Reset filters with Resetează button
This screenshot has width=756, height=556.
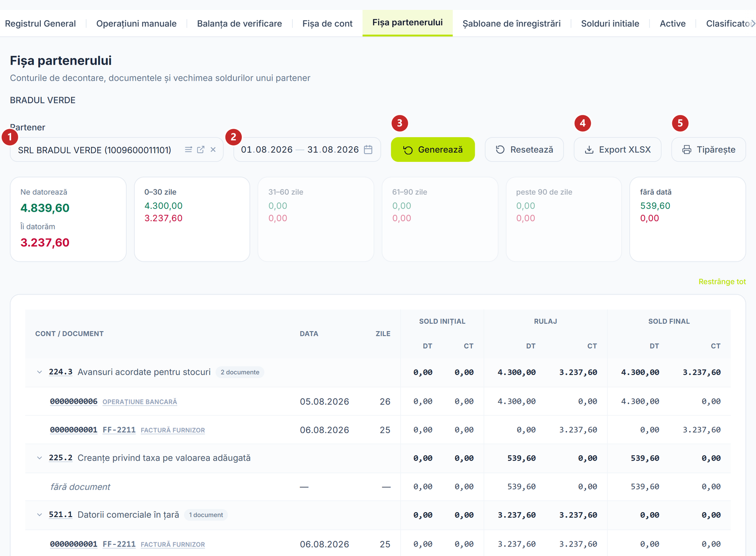(x=524, y=150)
